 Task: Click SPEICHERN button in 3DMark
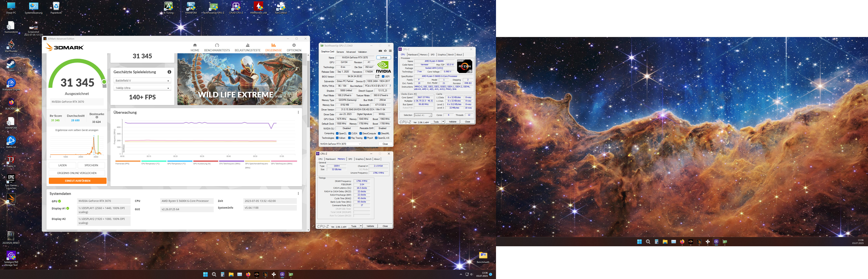click(x=91, y=165)
